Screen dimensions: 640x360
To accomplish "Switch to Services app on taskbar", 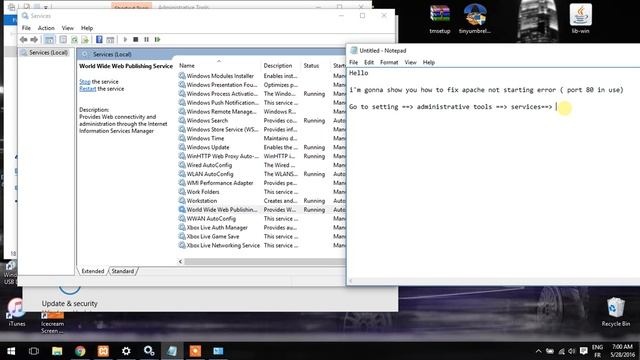I will 149,351.
